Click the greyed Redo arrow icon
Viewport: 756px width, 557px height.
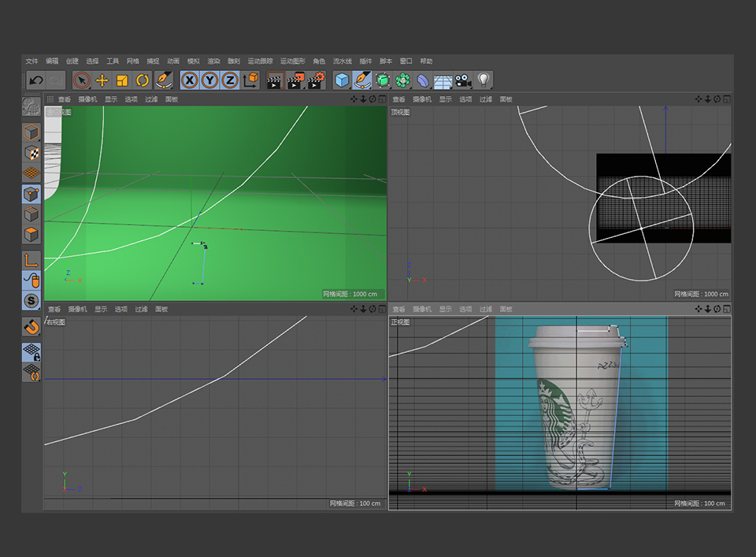pos(56,80)
